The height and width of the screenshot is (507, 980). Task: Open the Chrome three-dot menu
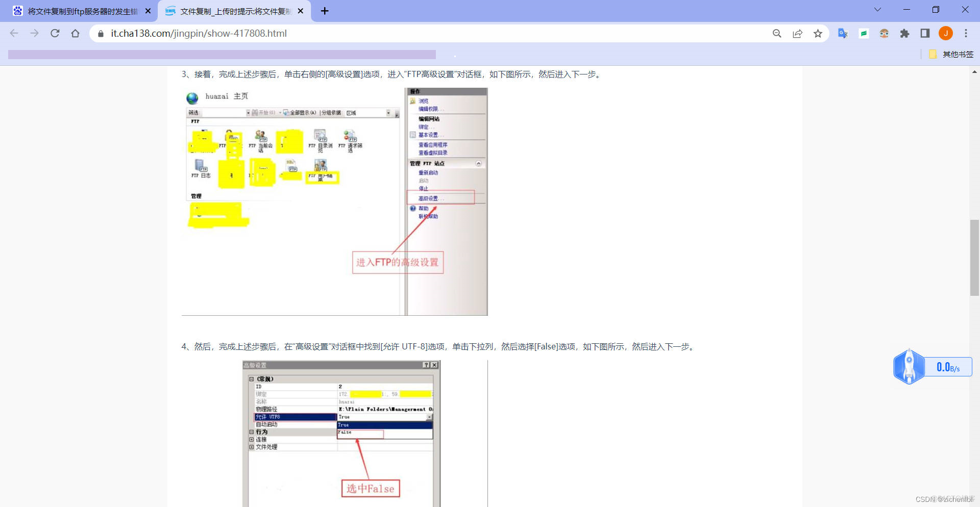click(x=966, y=33)
